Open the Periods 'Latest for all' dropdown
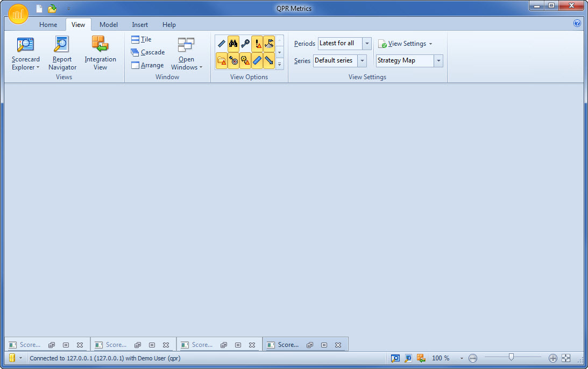This screenshot has height=369, width=588. (x=367, y=44)
